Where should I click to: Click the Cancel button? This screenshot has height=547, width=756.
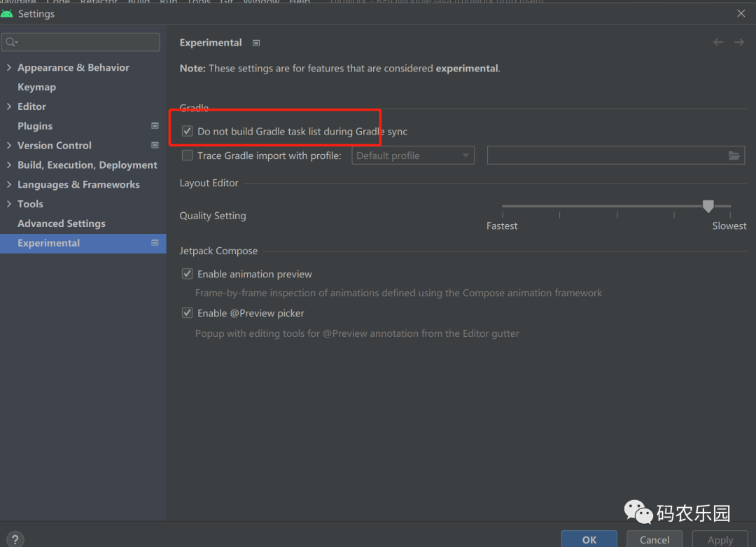tap(654, 539)
